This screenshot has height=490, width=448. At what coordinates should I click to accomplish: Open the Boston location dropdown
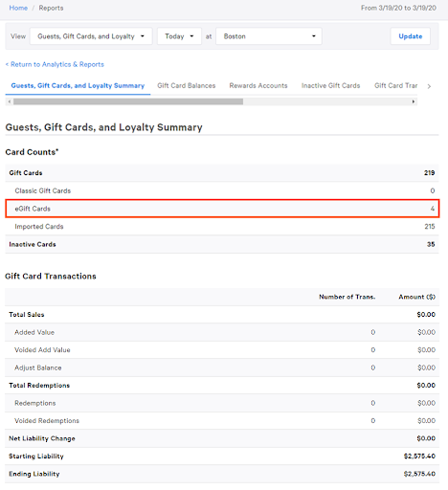pos(269,36)
